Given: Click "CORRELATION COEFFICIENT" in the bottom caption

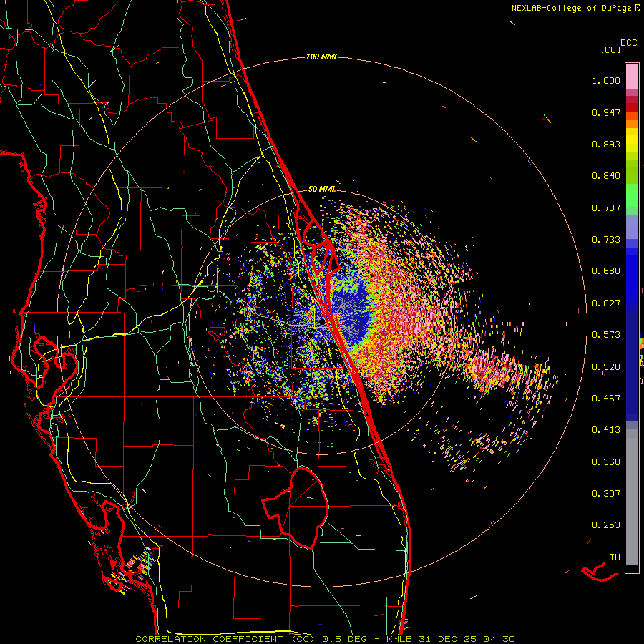Looking at the screenshot, I should pyautogui.click(x=209, y=639).
